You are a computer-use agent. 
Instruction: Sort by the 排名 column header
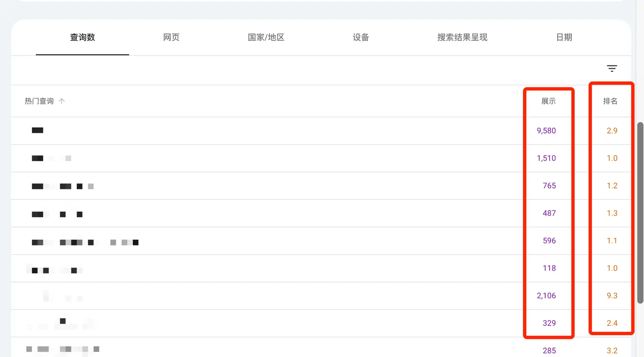(x=610, y=101)
